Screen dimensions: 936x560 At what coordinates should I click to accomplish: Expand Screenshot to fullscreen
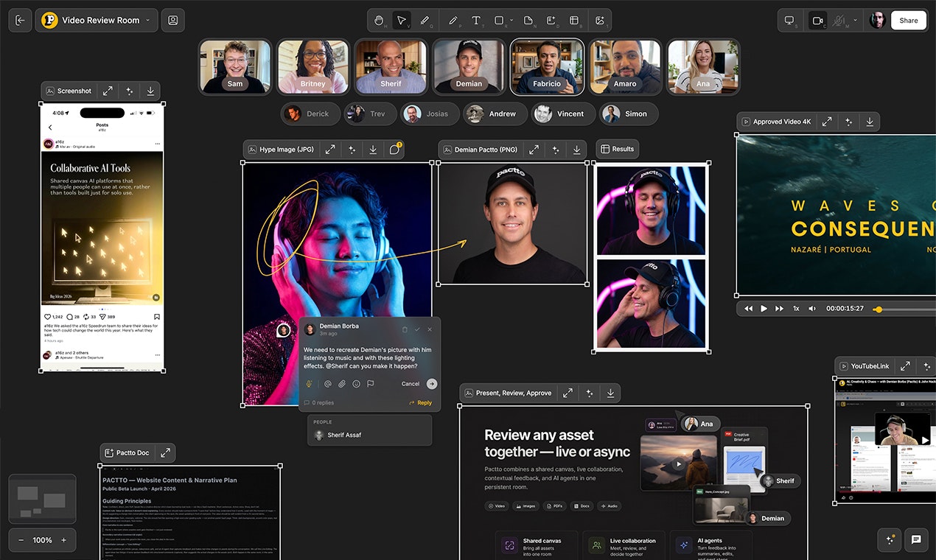[x=108, y=91]
